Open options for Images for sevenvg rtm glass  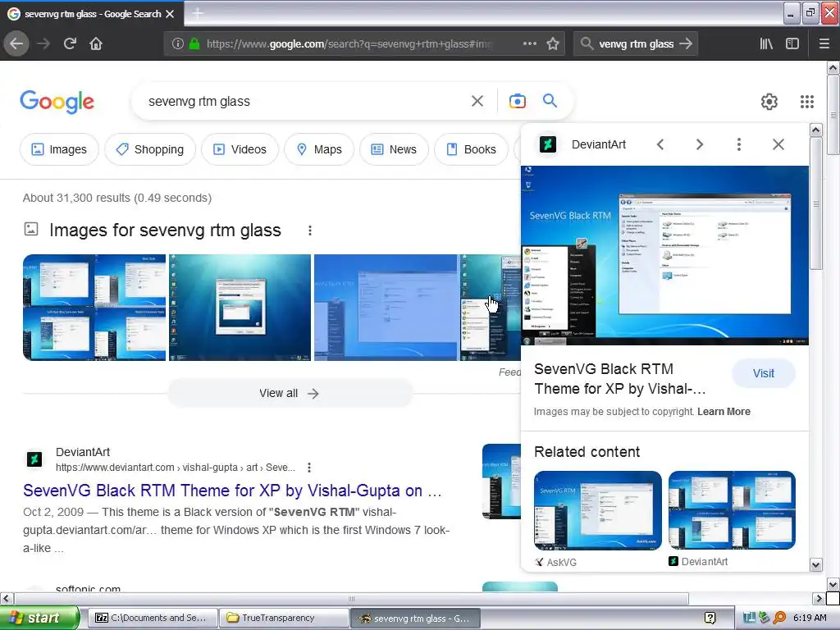pyautogui.click(x=309, y=231)
